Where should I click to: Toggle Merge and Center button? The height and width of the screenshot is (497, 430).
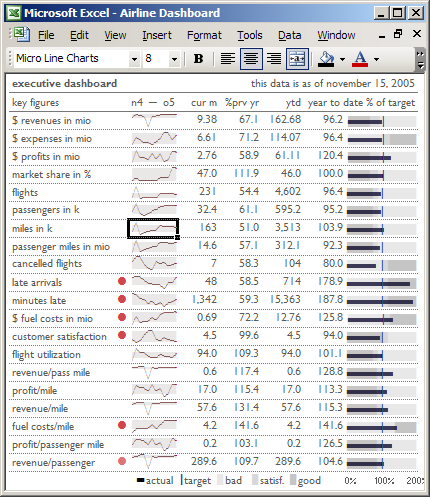click(x=297, y=59)
